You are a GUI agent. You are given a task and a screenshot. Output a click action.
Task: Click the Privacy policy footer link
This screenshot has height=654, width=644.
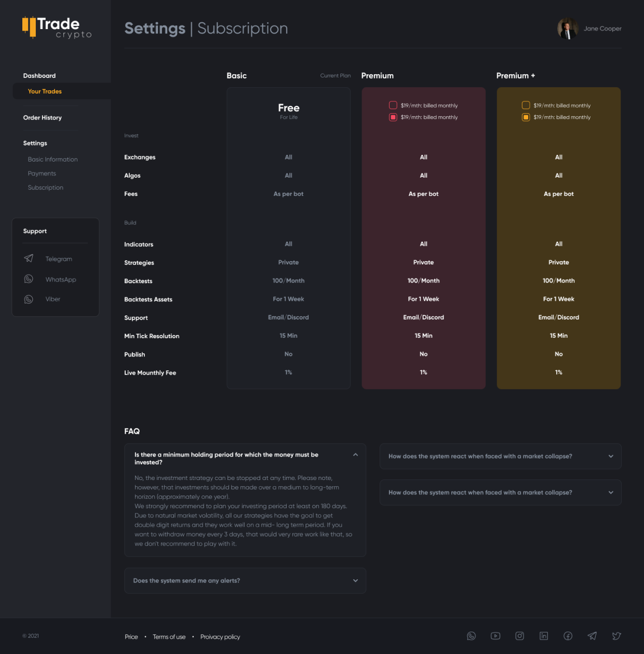(220, 637)
